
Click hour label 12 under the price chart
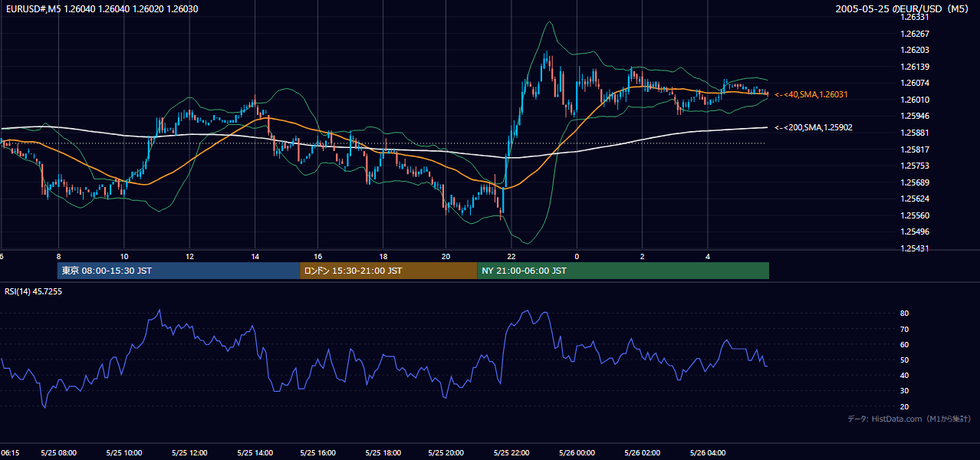(189, 257)
